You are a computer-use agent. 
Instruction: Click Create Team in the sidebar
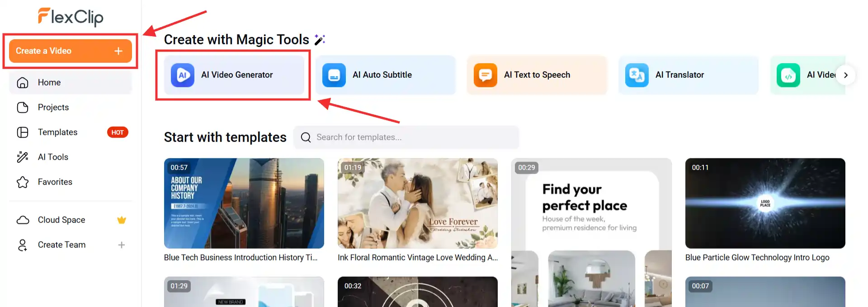pyautogui.click(x=70, y=245)
